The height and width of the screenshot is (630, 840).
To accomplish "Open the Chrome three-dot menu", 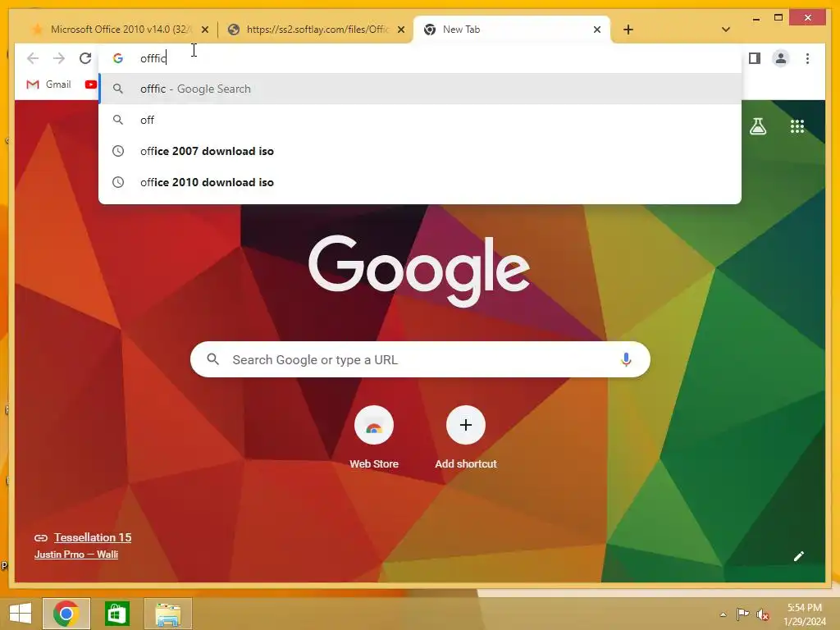I will pyautogui.click(x=807, y=58).
